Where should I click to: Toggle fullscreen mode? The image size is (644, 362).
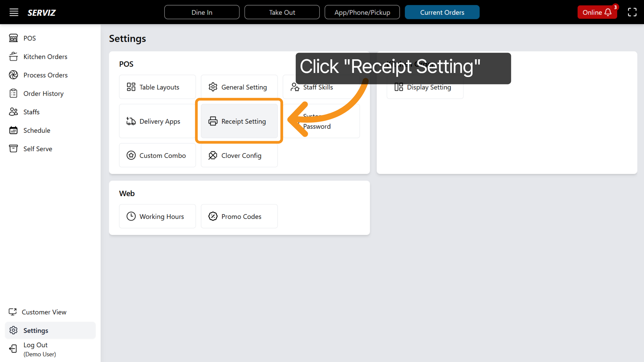tap(632, 12)
